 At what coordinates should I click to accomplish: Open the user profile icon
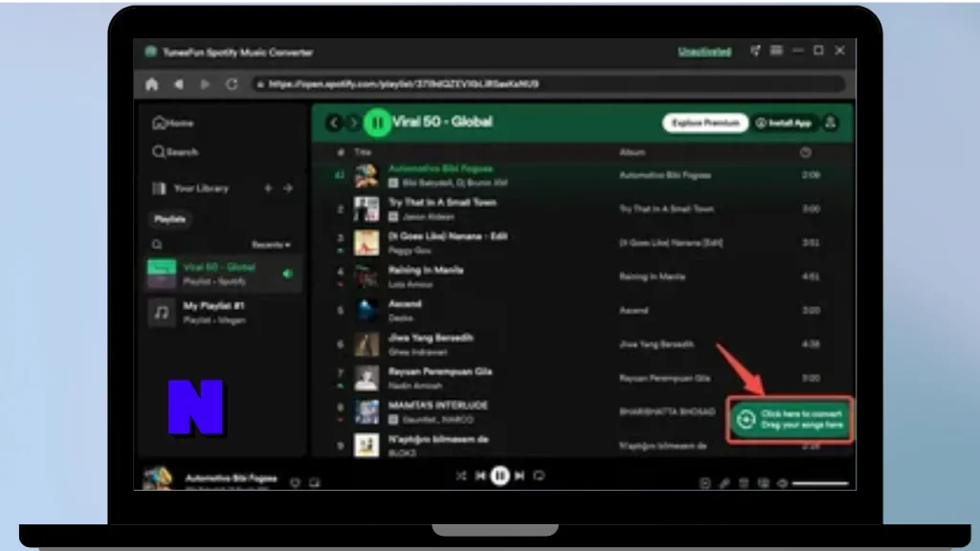(x=831, y=123)
